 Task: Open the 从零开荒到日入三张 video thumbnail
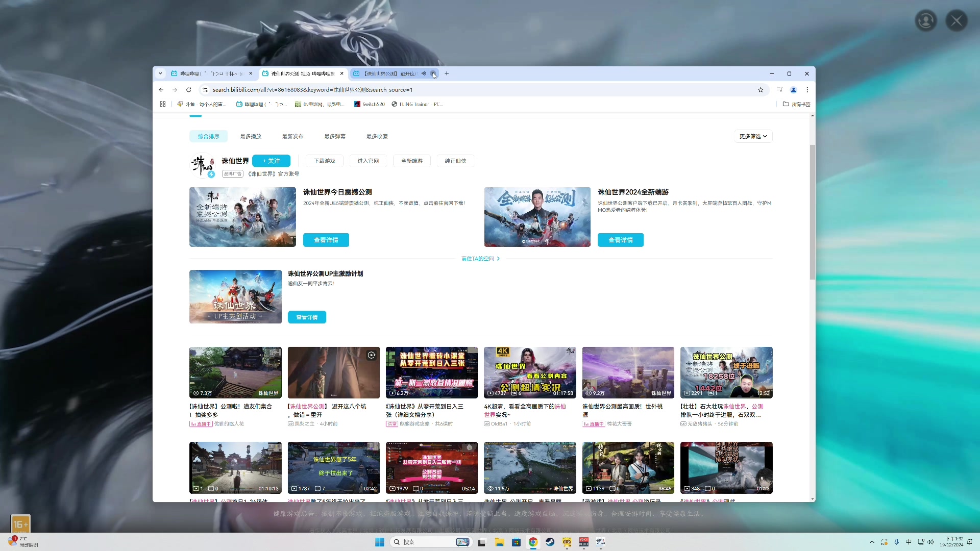432,372
